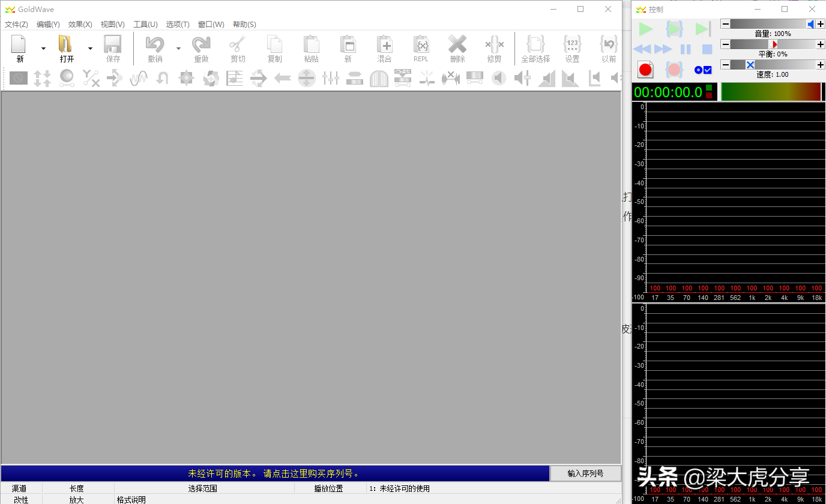This screenshot has width=826, height=504.
Task: Click the Play-to-end button in Control window
Action: 703,28
